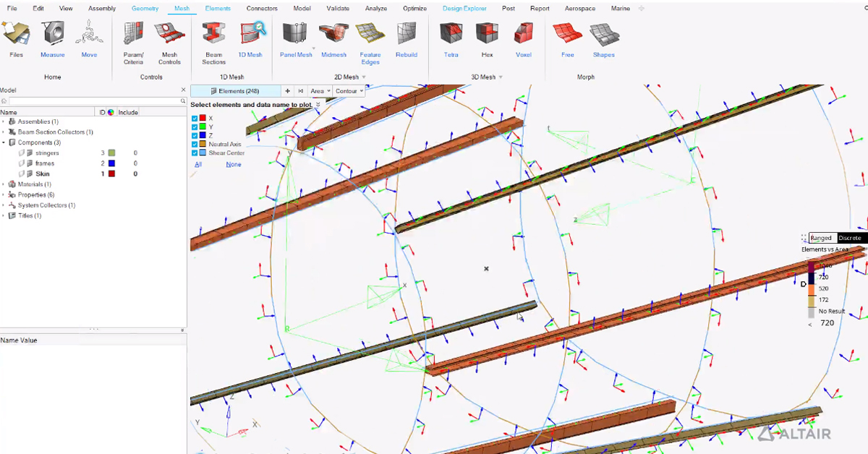This screenshot has width=868, height=454.
Task: Expand the Titles (1) node
Action: click(x=4, y=215)
